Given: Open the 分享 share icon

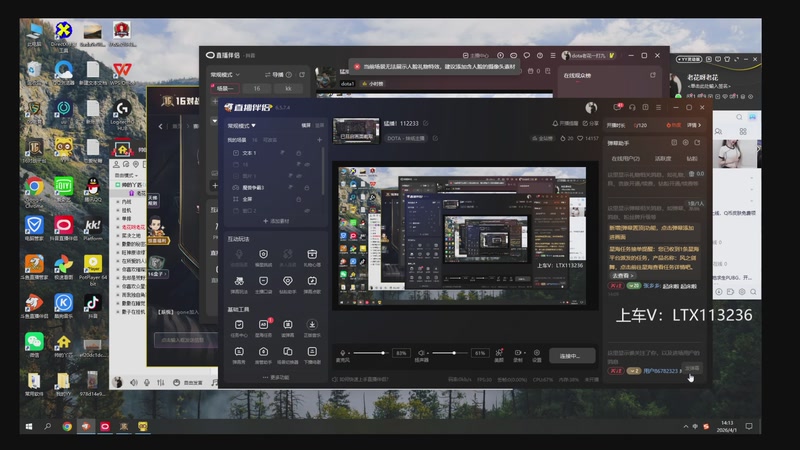Looking at the screenshot, I should click(586, 123).
